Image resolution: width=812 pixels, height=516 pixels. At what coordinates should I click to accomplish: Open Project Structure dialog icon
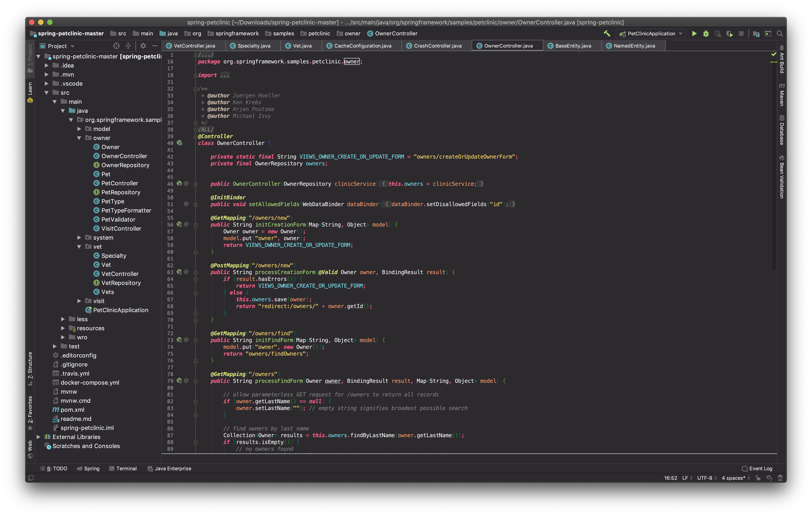coord(756,33)
